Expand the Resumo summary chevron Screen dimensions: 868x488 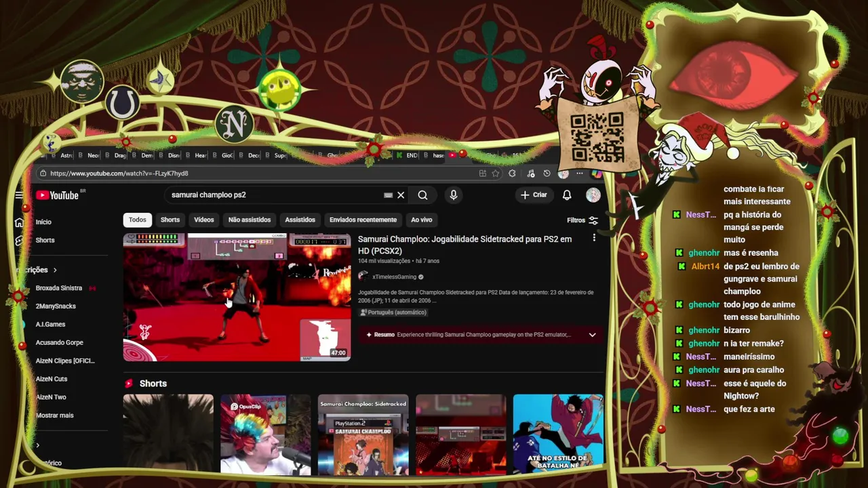(592, 335)
